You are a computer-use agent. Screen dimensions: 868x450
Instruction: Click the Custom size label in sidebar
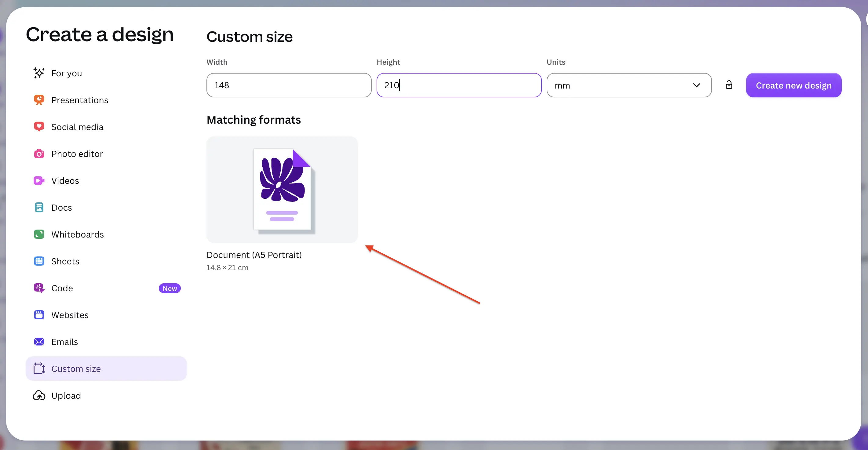[76, 369]
